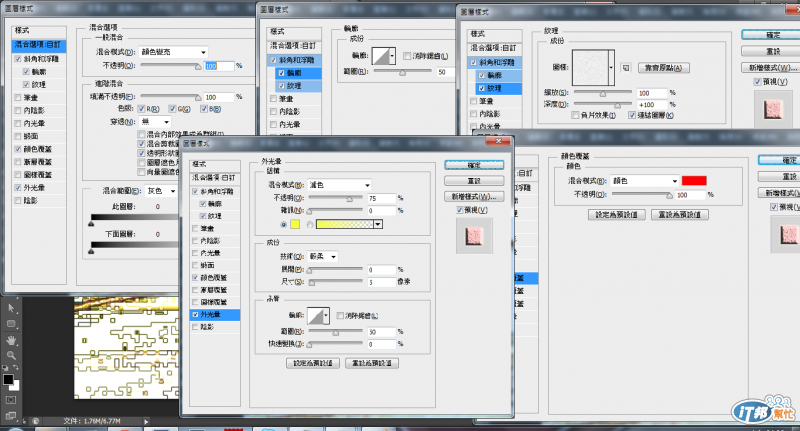Image resolution: width=800 pixels, height=431 pixels.
Task: Select the Path Selection arrow tool
Action: click(11, 308)
